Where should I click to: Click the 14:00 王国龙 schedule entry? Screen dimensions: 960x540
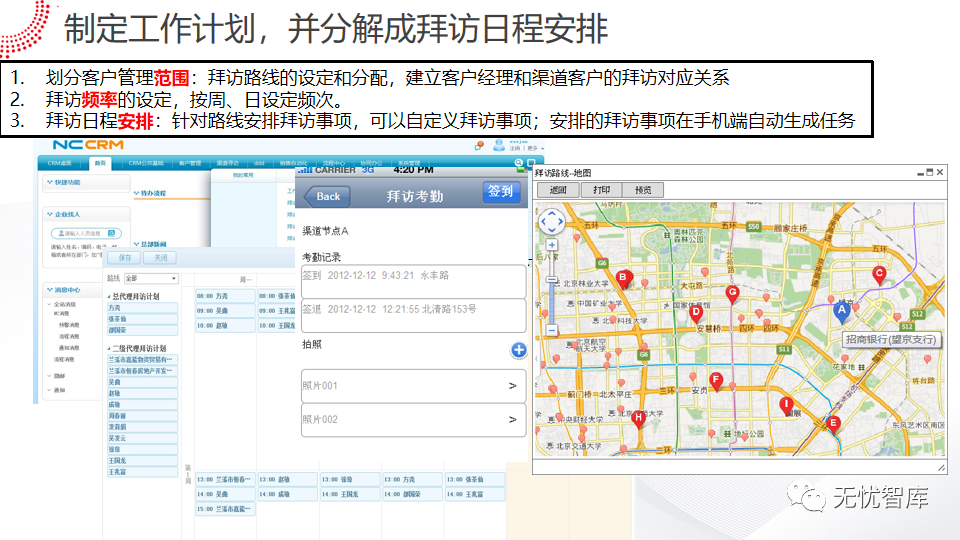350,494
